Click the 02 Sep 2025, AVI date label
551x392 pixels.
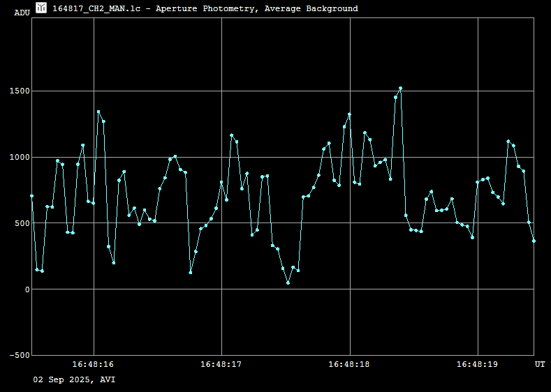pos(75,379)
